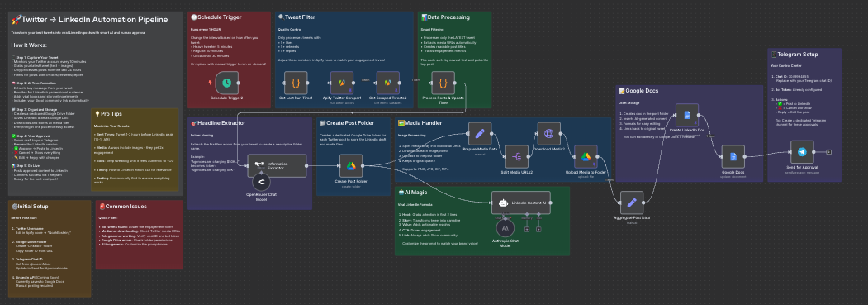Select the Google Docs sticky note title
This screenshot has width=868, height=305.
[x=639, y=91]
